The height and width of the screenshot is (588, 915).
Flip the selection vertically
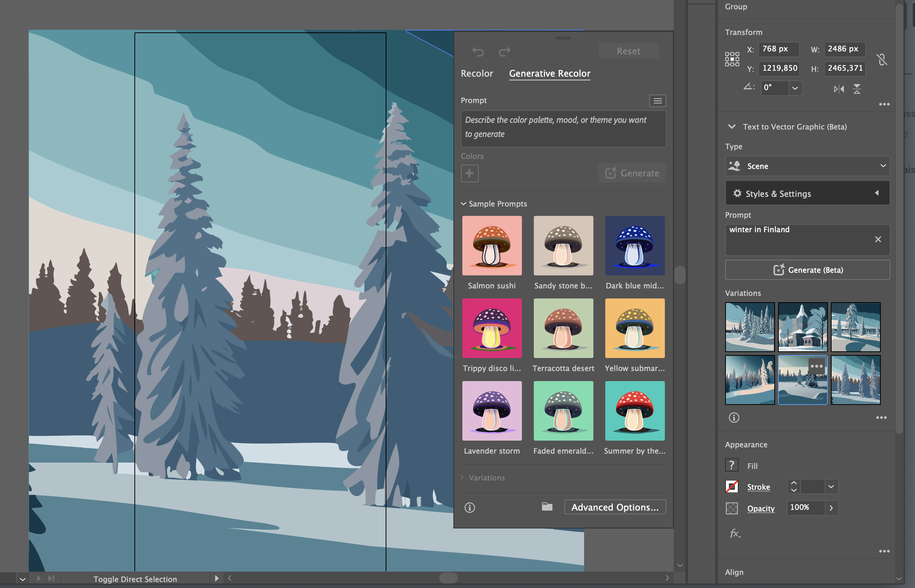click(x=857, y=89)
